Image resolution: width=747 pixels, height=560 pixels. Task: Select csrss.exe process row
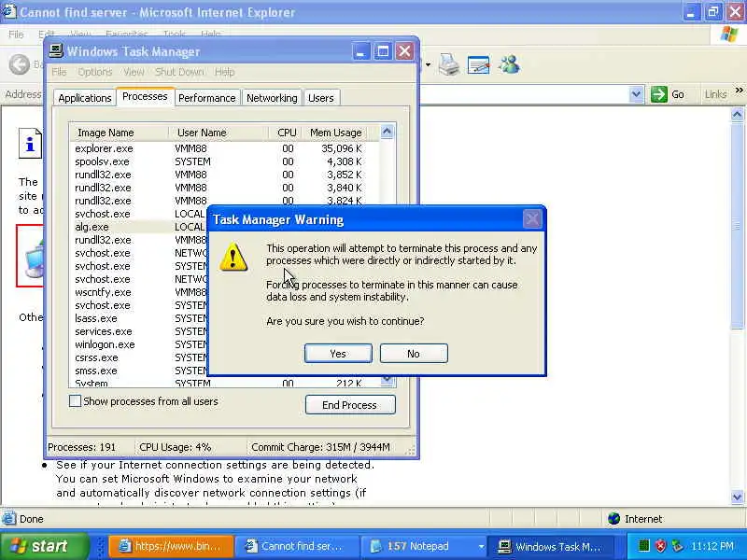(x=139, y=357)
